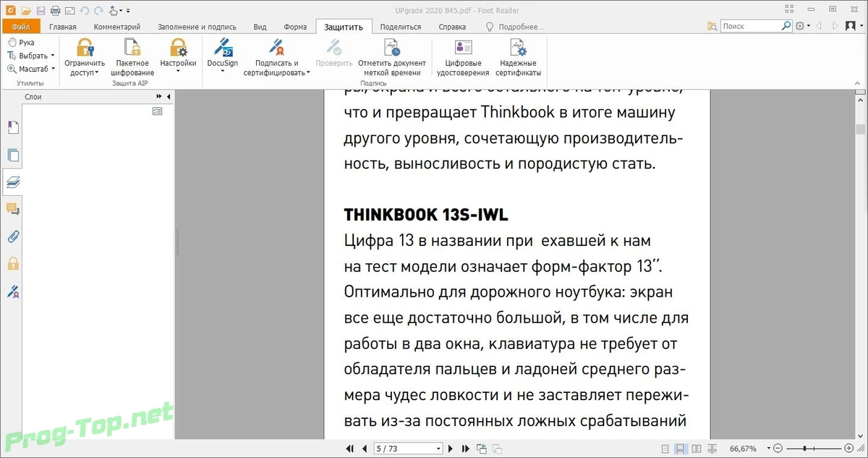This screenshot has width=868, height=458.
Task: Expand Масштаб zoom tool dropdown
Action: point(53,69)
